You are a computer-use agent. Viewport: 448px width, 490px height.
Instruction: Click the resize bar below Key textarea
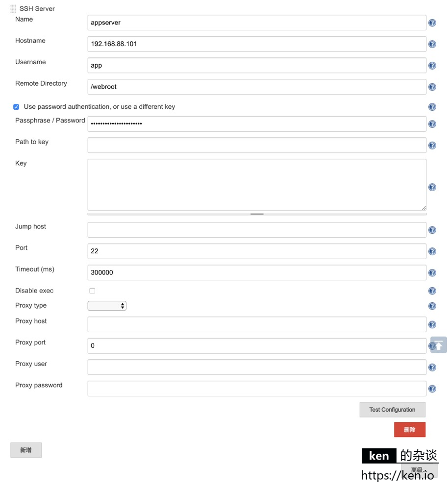click(x=257, y=214)
